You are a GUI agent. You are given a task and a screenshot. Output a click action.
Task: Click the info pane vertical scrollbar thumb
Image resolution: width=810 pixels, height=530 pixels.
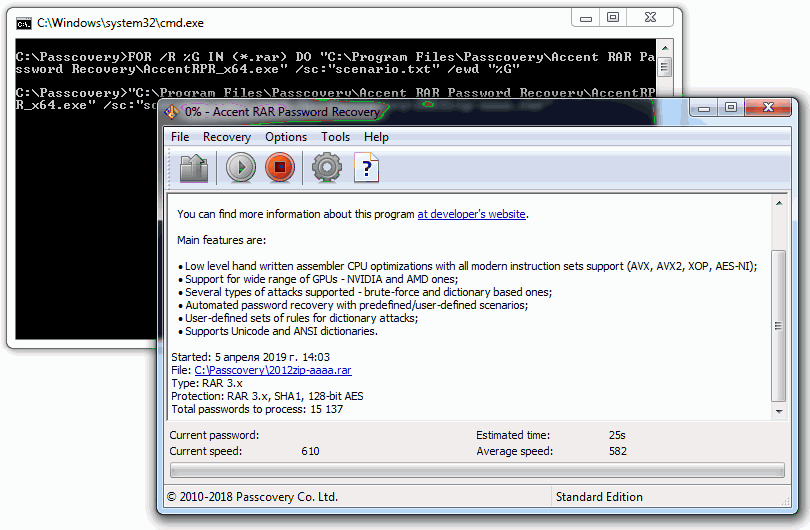point(778,325)
